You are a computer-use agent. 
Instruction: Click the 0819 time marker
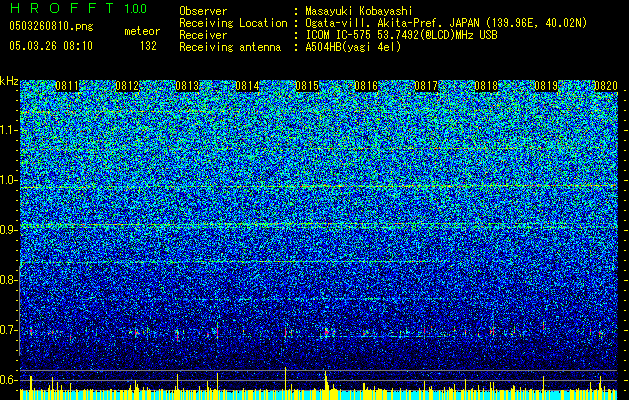tap(546, 86)
